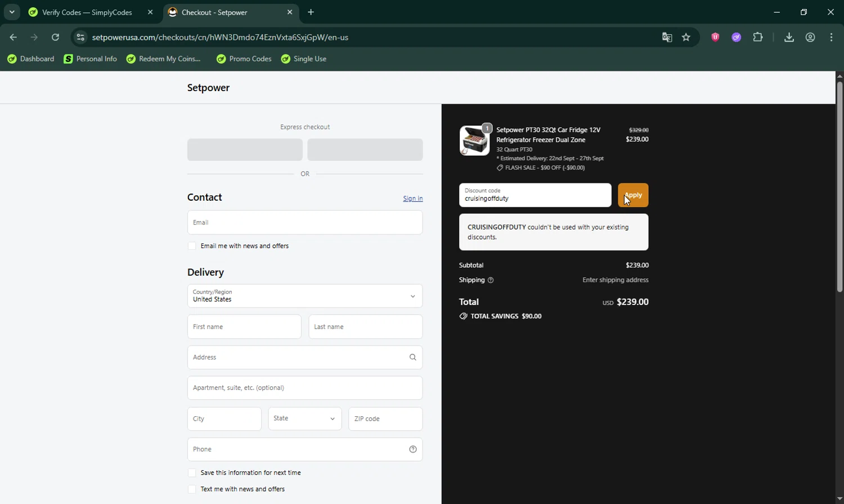Click the address search magnifier icon

tap(413, 357)
